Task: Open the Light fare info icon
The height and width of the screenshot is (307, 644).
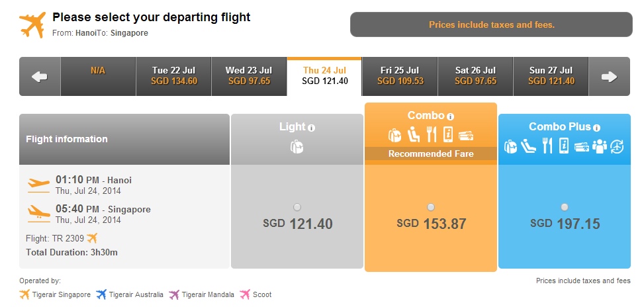Action: [311, 128]
